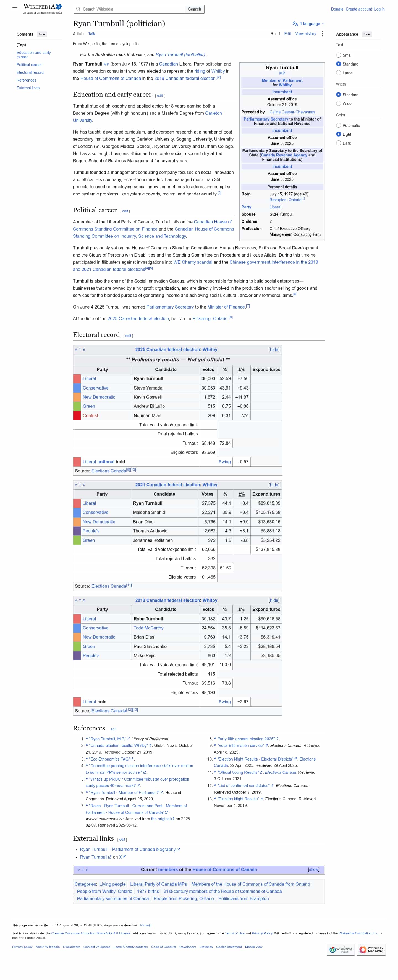Open the View history tab
This screenshot has width=398, height=980.
point(305,34)
